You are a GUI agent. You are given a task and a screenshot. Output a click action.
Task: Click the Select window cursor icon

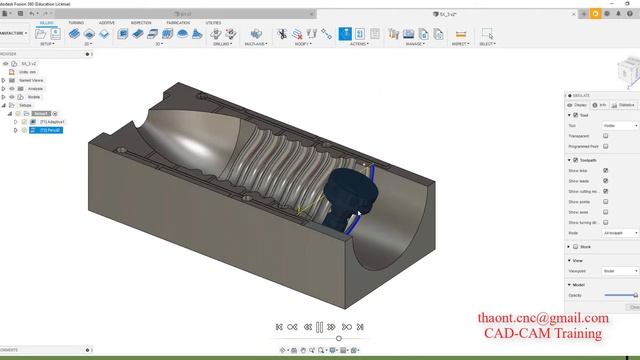point(487,33)
